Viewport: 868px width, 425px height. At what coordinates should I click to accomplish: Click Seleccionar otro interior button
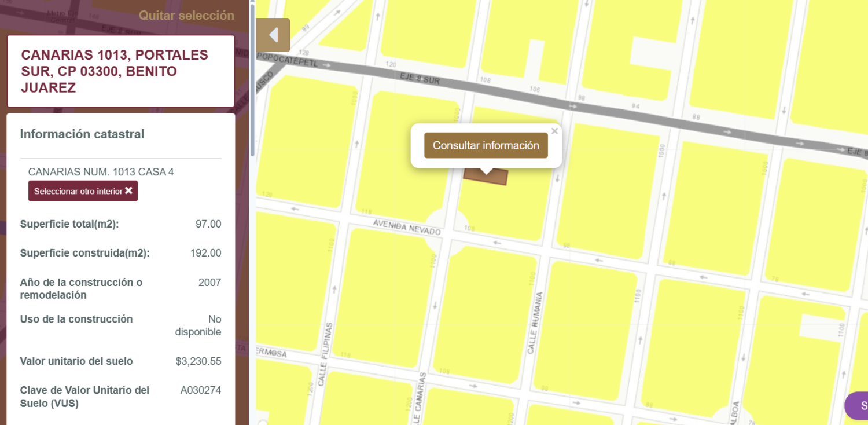click(x=83, y=191)
